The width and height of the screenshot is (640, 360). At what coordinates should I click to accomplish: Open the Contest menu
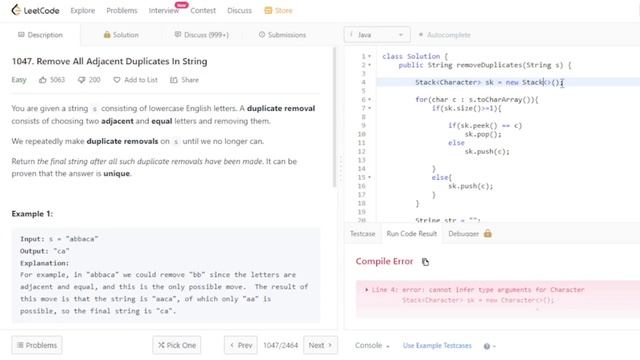[x=203, y=11]
